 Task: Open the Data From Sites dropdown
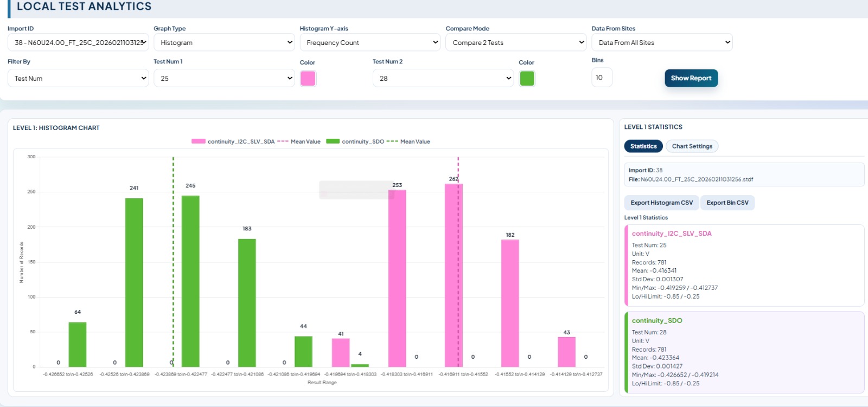point(662,42)
